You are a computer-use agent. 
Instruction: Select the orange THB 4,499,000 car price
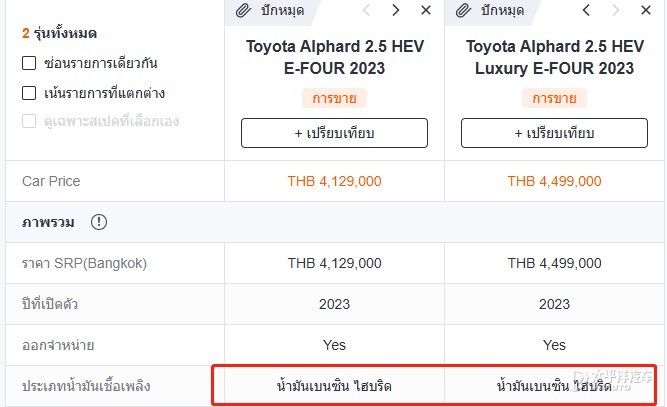554,181
